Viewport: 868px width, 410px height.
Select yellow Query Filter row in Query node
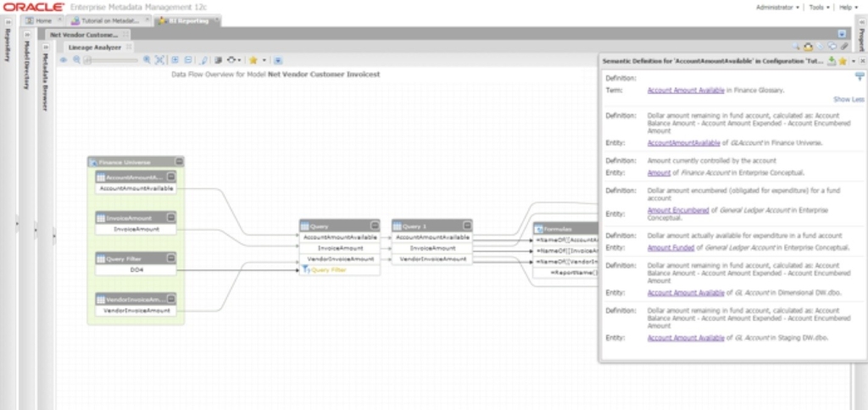(x=340, y=270)
